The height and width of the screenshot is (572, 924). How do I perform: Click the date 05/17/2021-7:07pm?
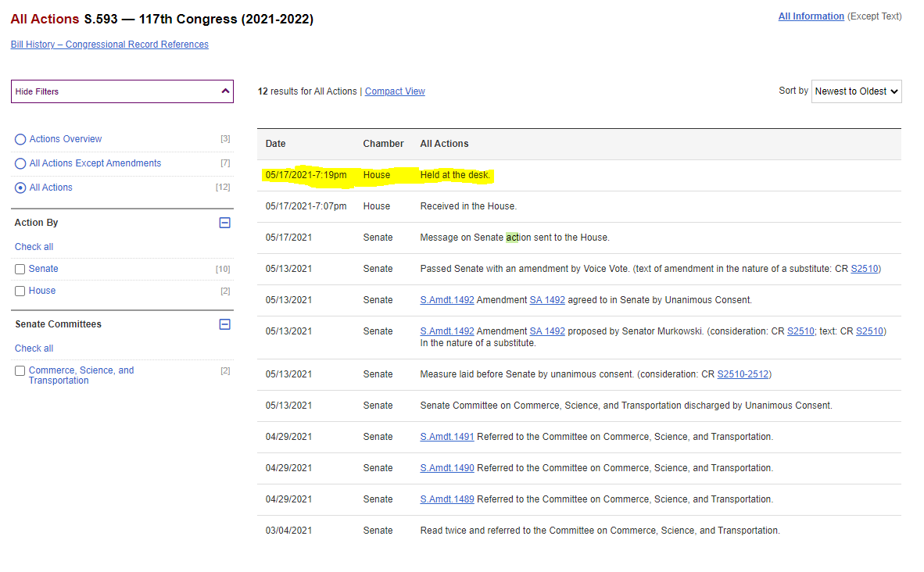(x=306, y=206)
